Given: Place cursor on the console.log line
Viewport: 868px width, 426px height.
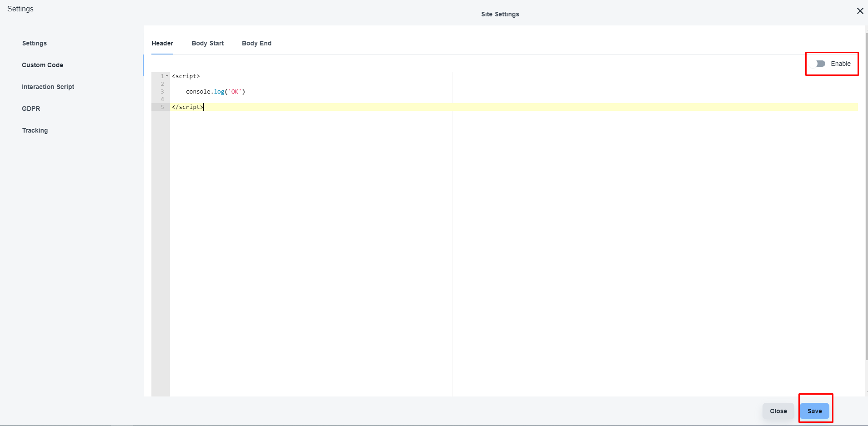Looking at the screenshot, I should pos(215,92).
